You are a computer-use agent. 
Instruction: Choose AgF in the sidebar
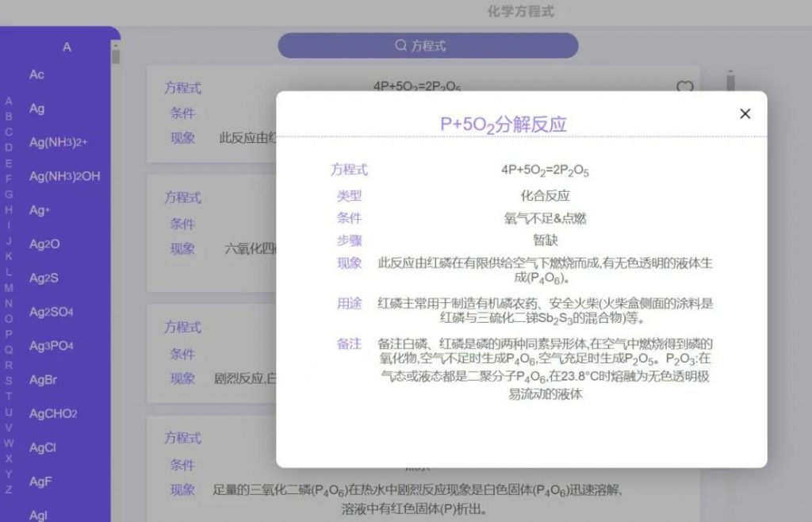40,482
